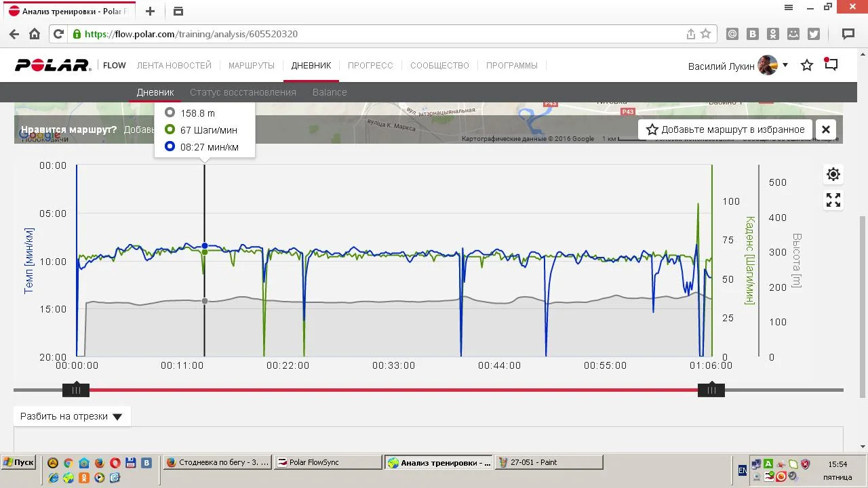Switch to the Balance tab
This screenshot has height=488, width=868.
(330, 92)
